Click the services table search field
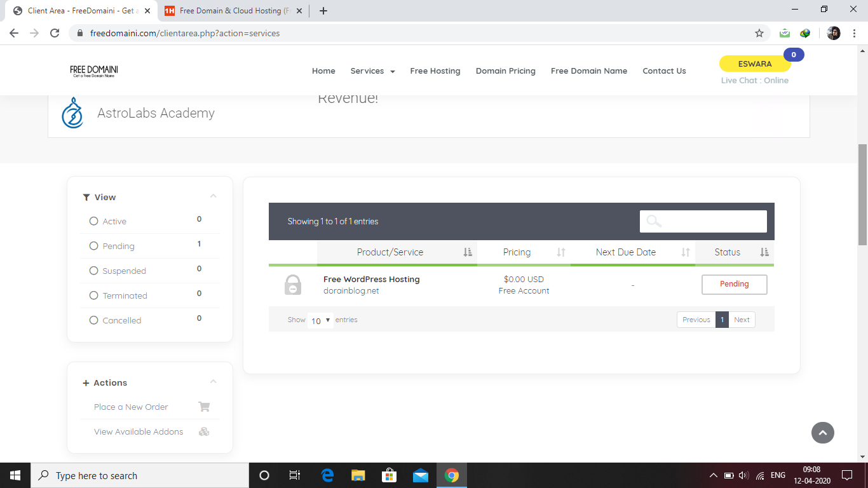 coord(703,221)
